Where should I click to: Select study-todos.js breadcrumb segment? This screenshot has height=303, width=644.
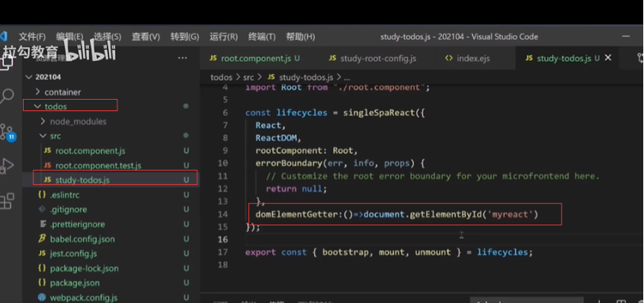pos(301,77)
